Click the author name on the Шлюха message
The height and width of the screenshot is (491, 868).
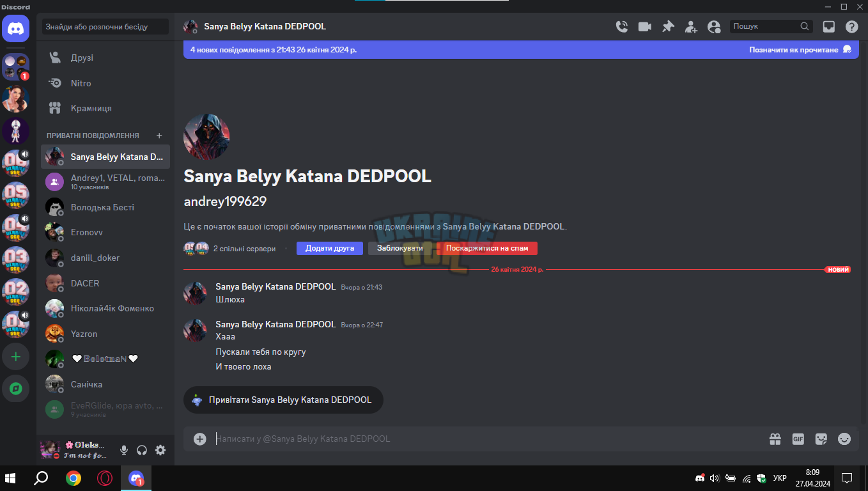(275, 286)
